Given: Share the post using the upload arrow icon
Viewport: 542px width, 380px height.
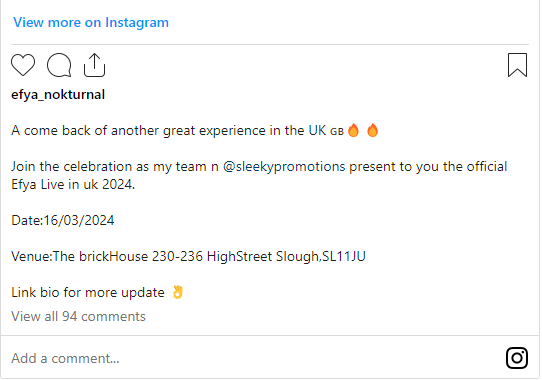Looking at the screenshot, I should coord(94,65).
